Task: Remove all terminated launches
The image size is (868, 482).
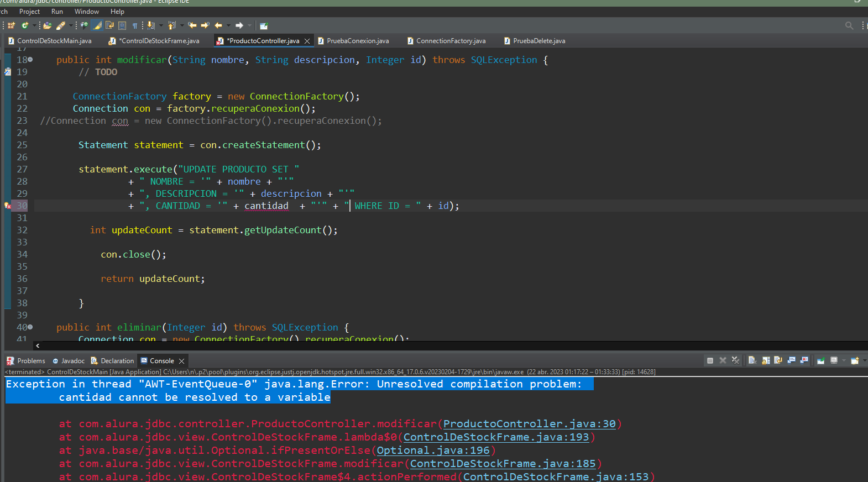Action: click(735, 360)
